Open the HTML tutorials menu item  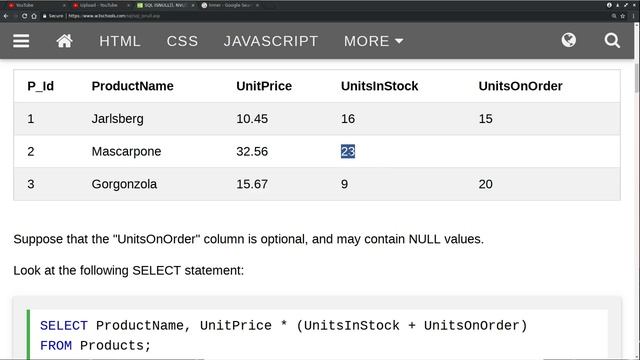(120, 41)
